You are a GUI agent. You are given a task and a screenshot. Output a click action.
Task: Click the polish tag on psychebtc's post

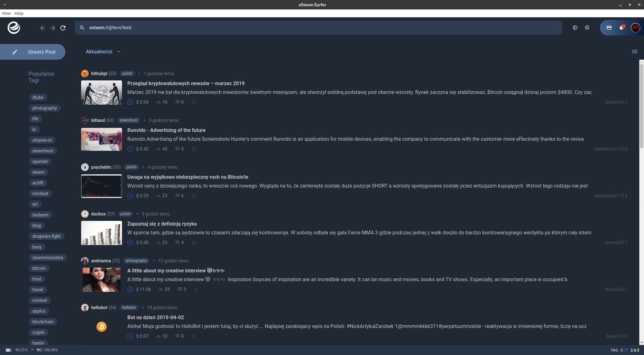click(x=131, y=167)
